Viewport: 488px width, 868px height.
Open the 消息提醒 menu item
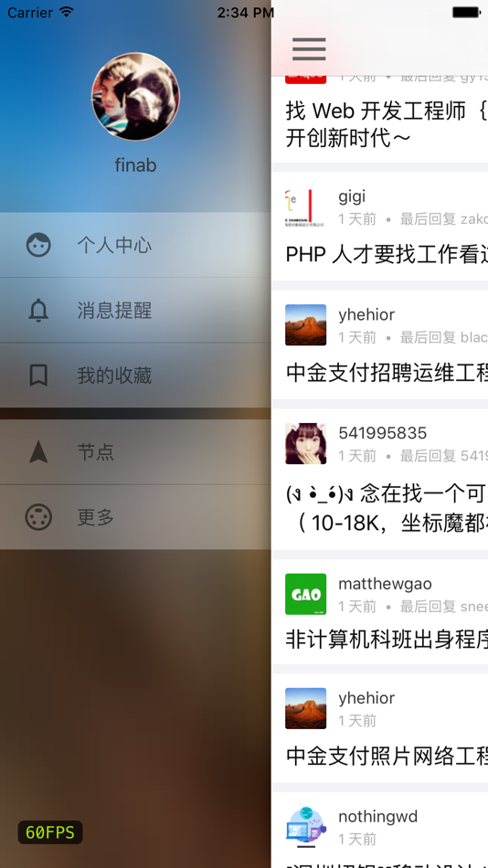coord(136,310)
